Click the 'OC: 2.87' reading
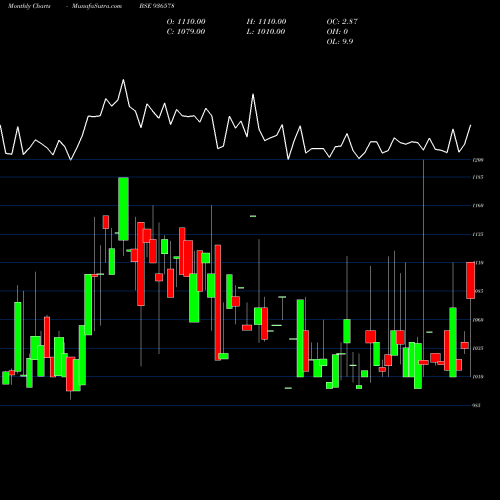 pyautogui.click(x=342, y=22)
